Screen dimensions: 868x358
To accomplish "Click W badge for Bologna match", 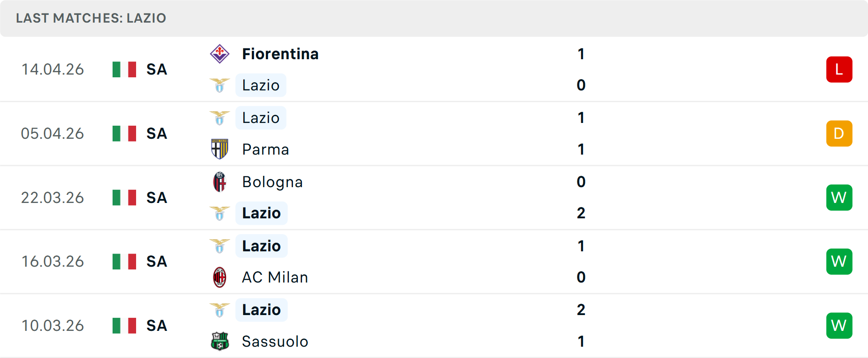I will point(839,198).
